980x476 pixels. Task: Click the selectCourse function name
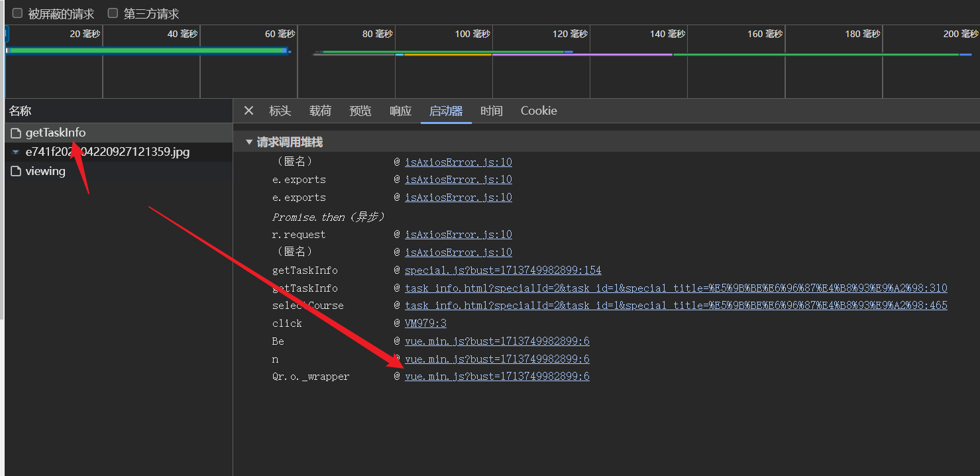pyautogui.click(x=308, y=306)
